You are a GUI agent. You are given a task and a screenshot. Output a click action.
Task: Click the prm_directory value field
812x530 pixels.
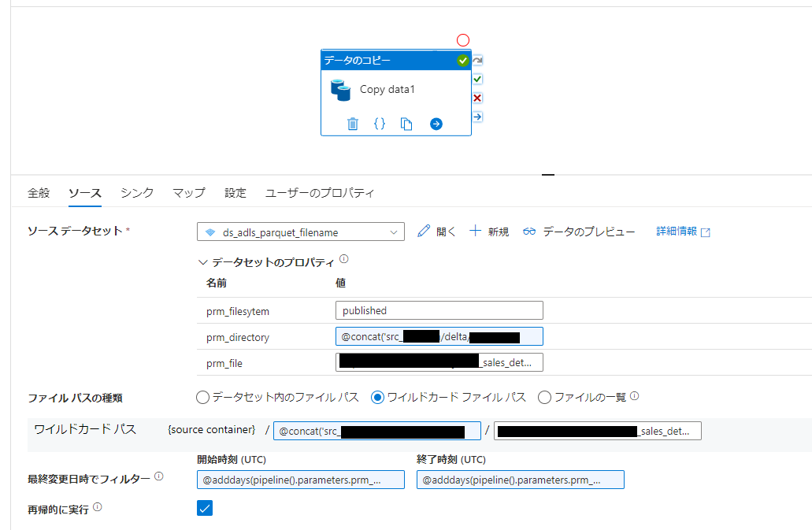pyautogui.click(x=439, y=336)
